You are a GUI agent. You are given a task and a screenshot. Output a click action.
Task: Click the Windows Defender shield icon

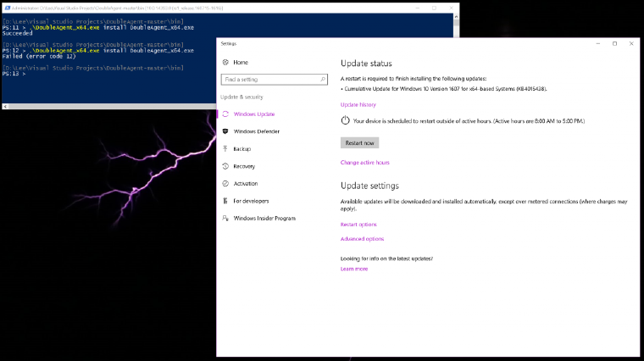(x=225, y=131)
